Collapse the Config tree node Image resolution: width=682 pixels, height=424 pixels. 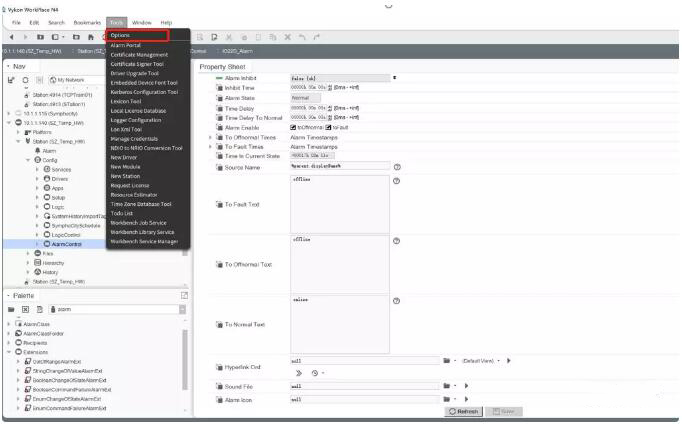click(x=28, y=160)
